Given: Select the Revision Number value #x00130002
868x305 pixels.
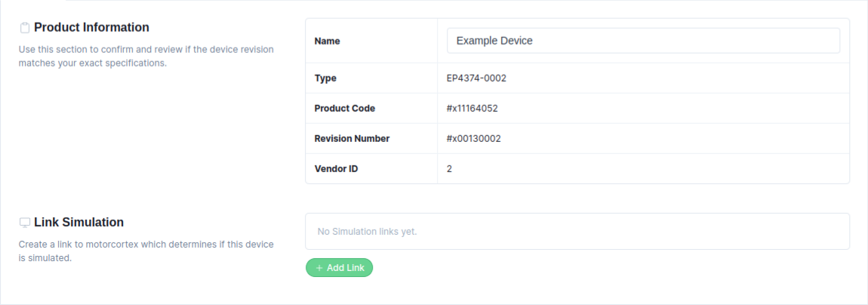Looking at the screenshot, I should (474, 138).
